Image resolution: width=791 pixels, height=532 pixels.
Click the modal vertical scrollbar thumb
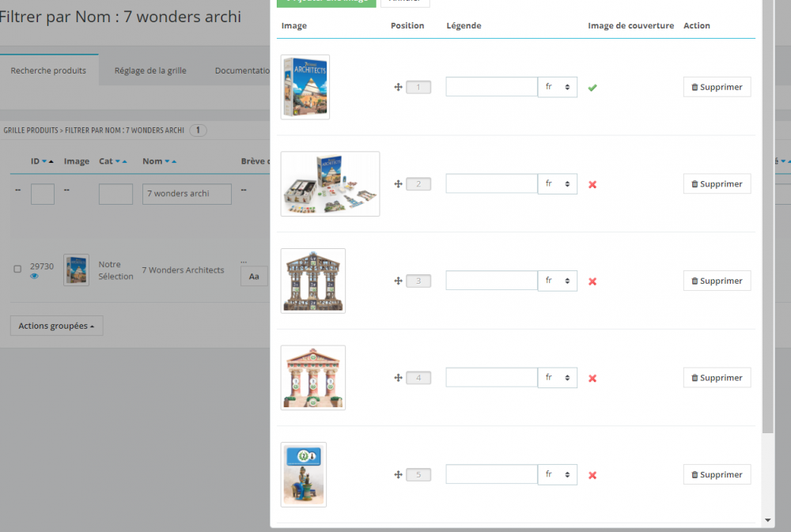pyautogui.click(x=768, y=217)
